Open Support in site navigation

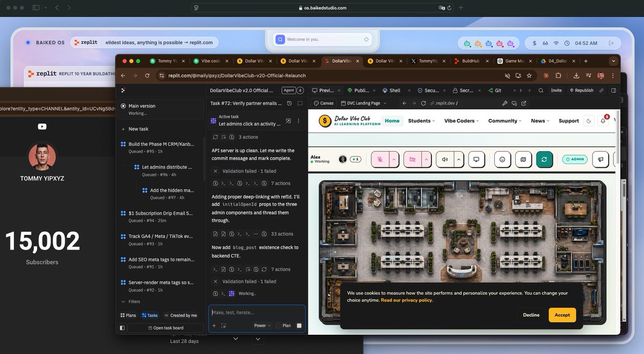click(x=569, y=121)
